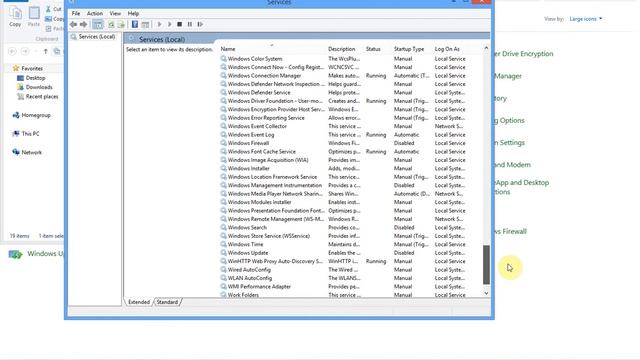Open the View menu
This screenshot has width=640, height=360.
pyautogui.click(x=115, y=13)
